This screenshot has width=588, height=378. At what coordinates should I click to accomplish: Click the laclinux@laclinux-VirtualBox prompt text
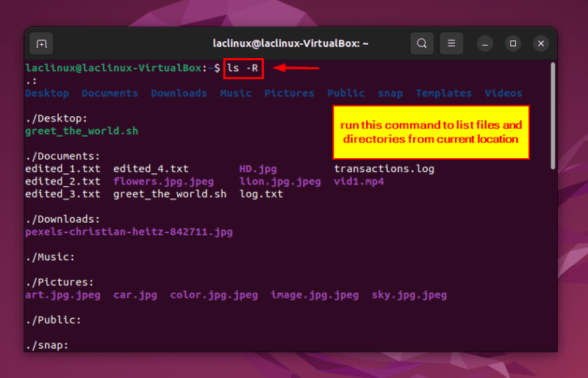[x=113, y=68]
